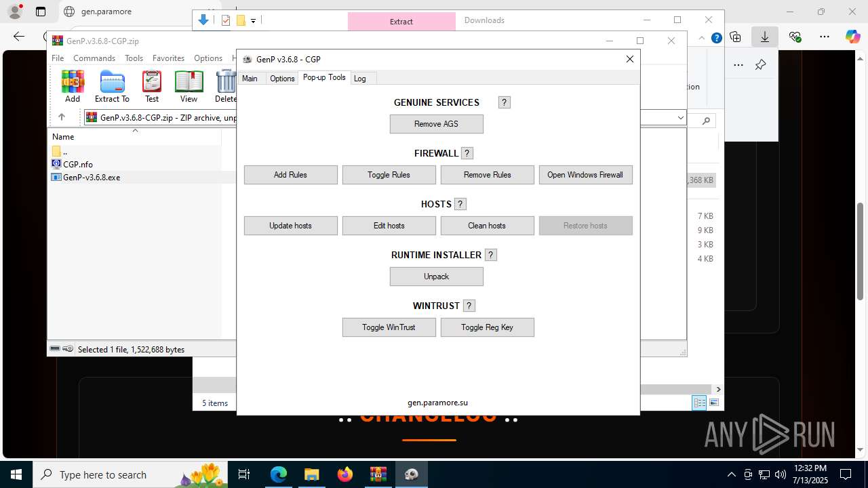
Task: Click the Name column header in WinRAR
Action: 134,137
